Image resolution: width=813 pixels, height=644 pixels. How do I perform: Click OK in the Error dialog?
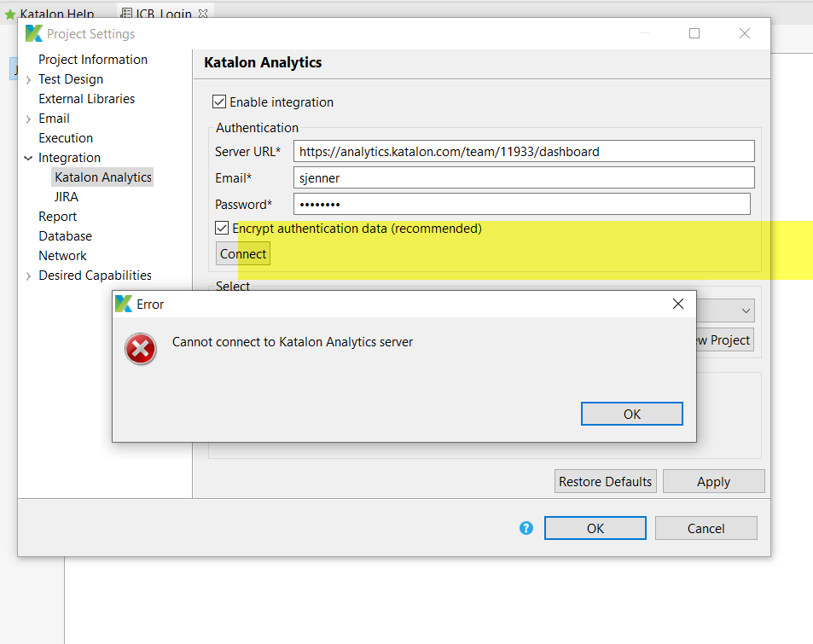coord(631,414)
